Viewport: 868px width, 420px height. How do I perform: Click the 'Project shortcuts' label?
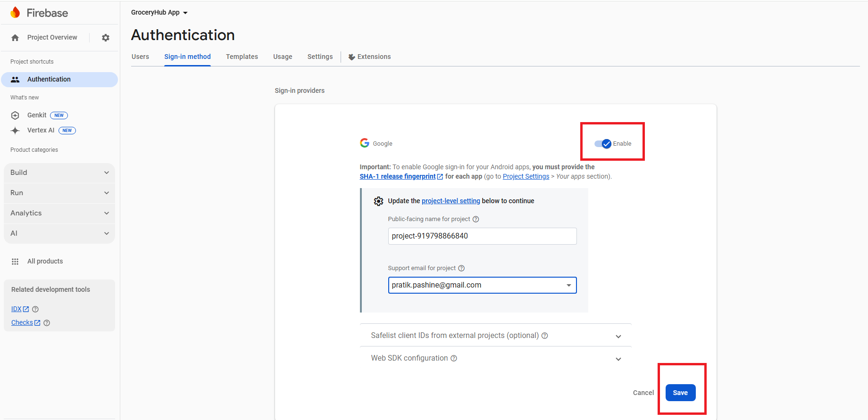[32, 62]
